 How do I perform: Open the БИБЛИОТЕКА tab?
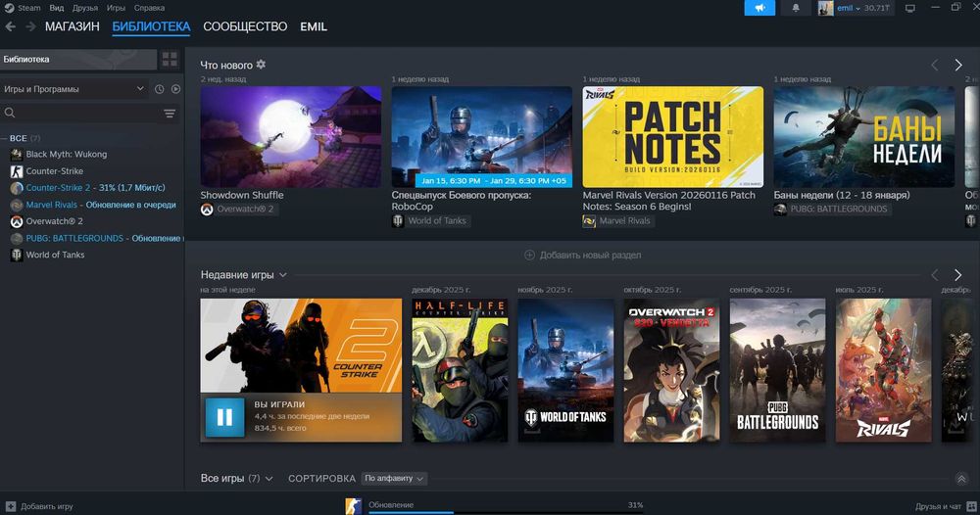(151, 26)
